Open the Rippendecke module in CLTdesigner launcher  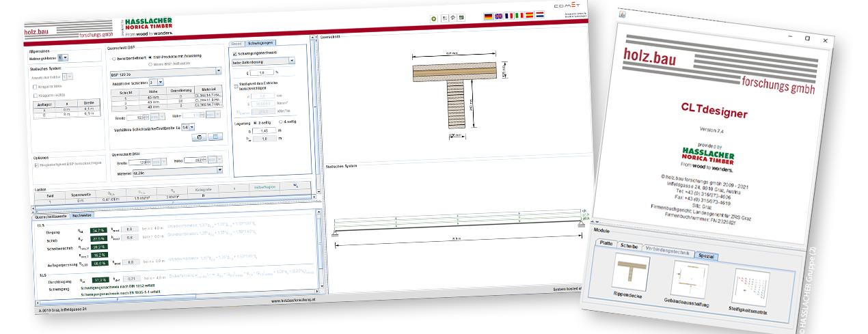click(x=632, y=273)
